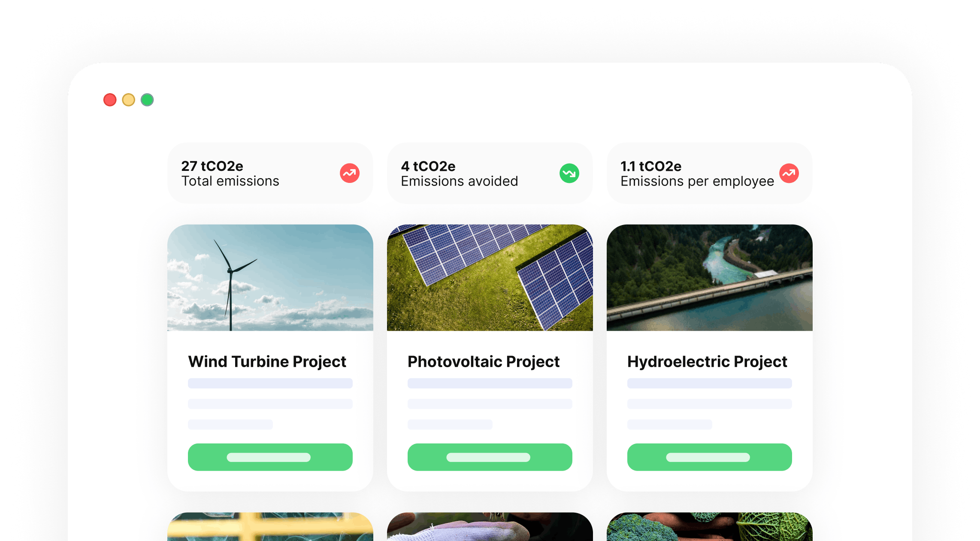Click the hydroelectric dam photo

[710, 277]
